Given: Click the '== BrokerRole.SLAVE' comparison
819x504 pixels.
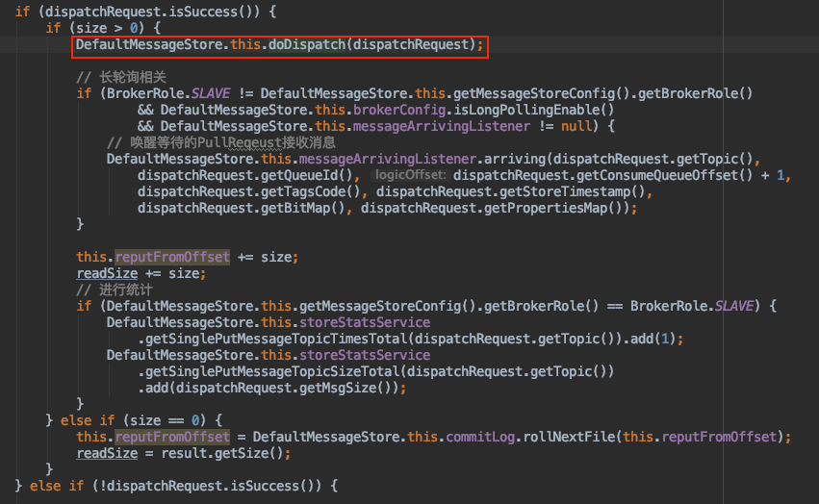Looking at the screenshot, I should (x=680, y=306).
